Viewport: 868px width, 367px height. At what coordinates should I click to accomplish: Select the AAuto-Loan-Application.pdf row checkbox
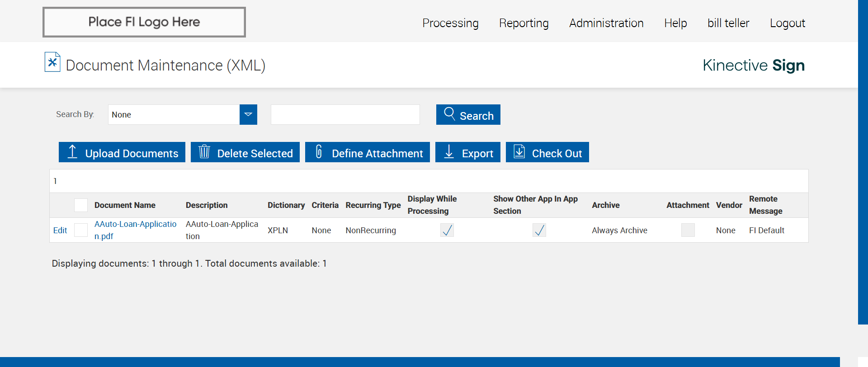(81, 230)
